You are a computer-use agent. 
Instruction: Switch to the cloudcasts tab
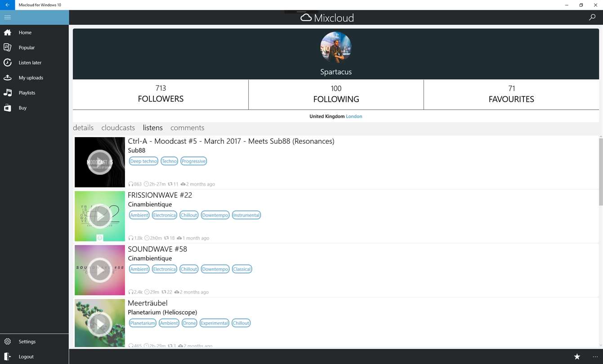pos(118,128)
